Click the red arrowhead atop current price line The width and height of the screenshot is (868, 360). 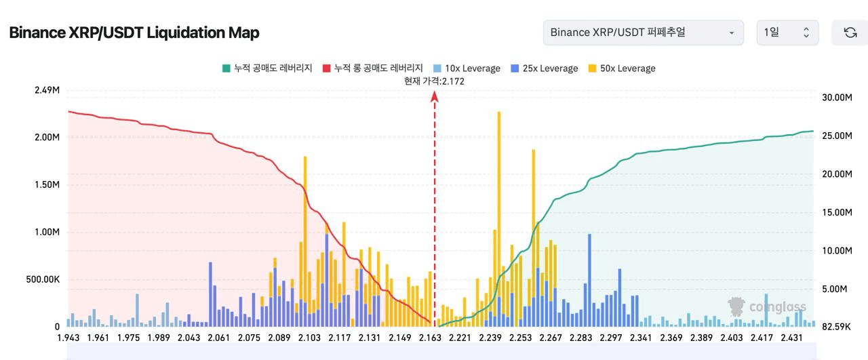pos(435,97)
